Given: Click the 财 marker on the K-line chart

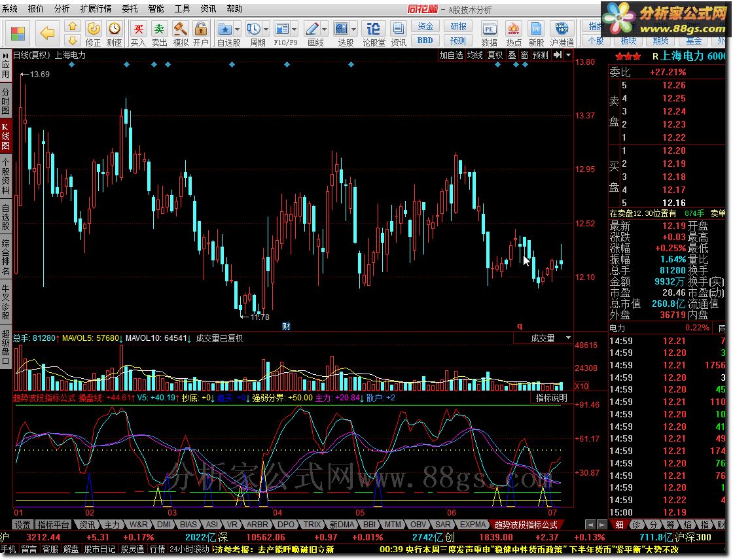Looking at the screenshot, I should tap(286, 326).
